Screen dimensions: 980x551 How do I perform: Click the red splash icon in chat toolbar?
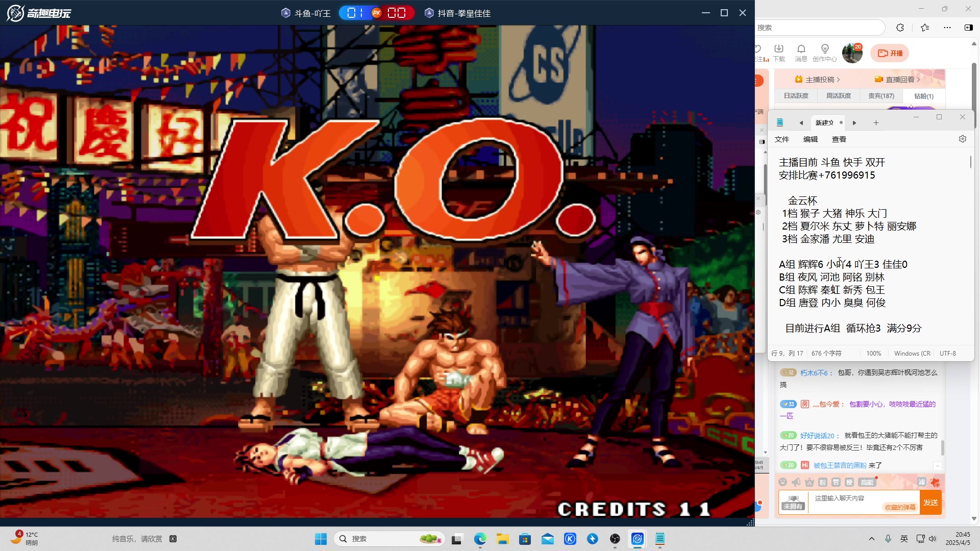pyautogui.click(x=935, y=482)
